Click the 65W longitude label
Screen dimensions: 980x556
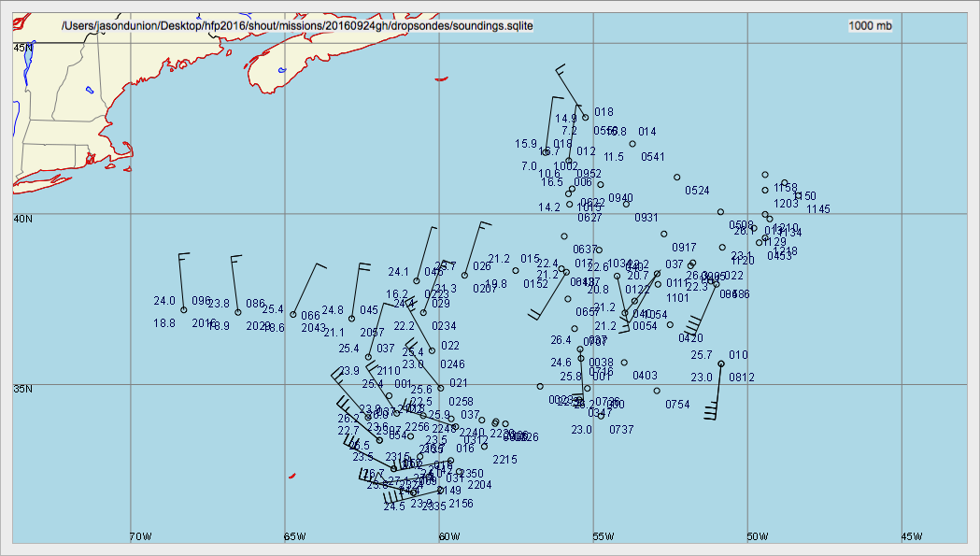294,536
